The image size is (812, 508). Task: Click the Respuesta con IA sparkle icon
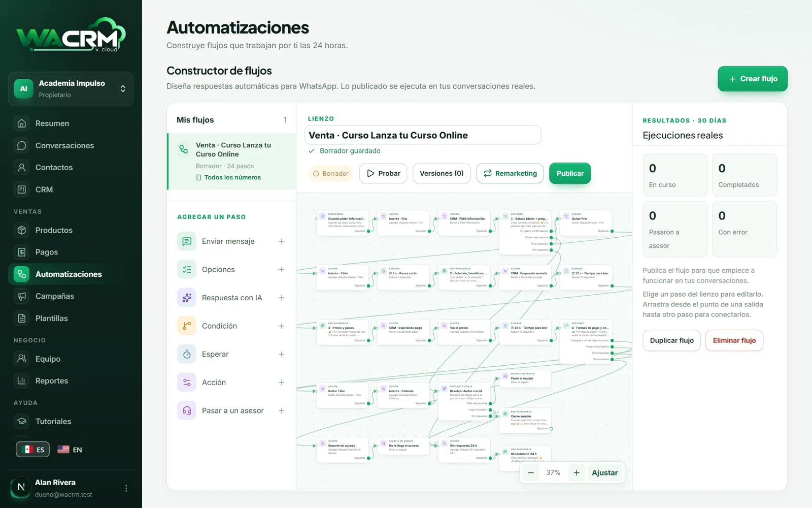click(x=187, y=298)
